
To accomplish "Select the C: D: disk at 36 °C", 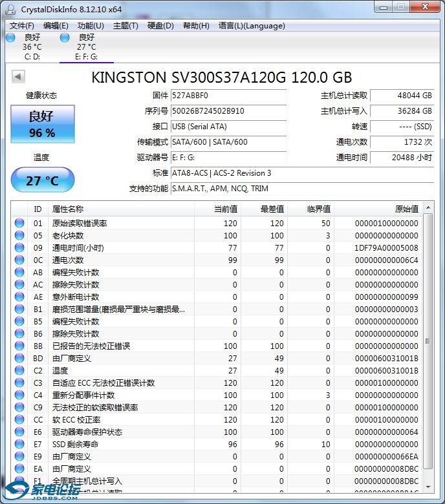I will (x=32, y=47).
